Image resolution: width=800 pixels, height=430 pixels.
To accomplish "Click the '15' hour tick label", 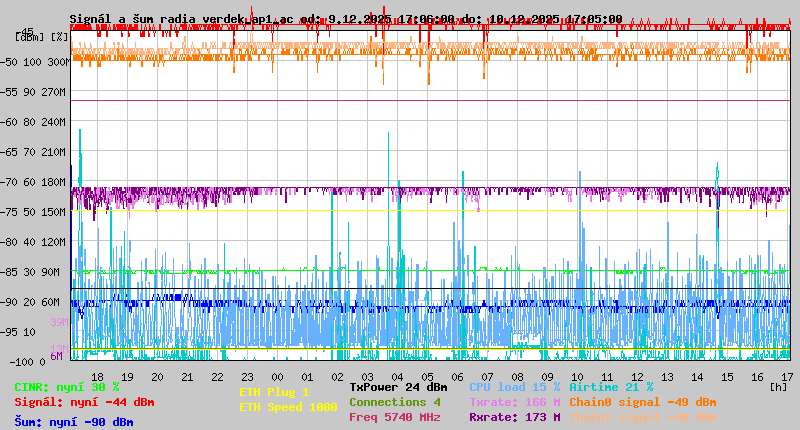I will coord(728,377).
